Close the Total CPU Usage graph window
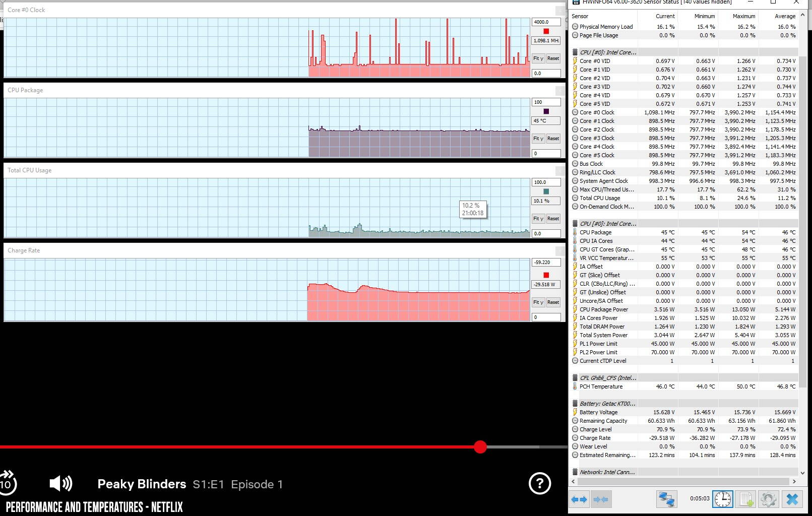The width and height of the screenshot is (812, 516). pyautogui.click(x=560, y=170)
